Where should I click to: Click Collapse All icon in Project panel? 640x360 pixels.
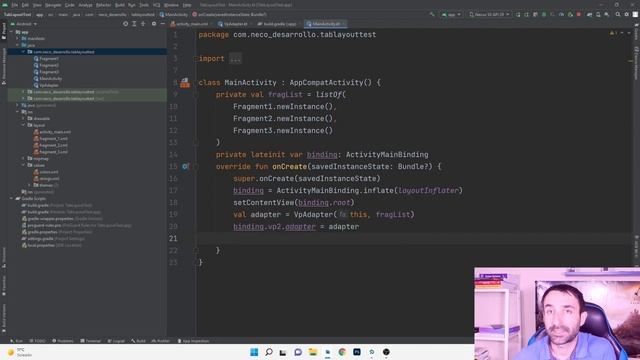(x=143, y=24)
